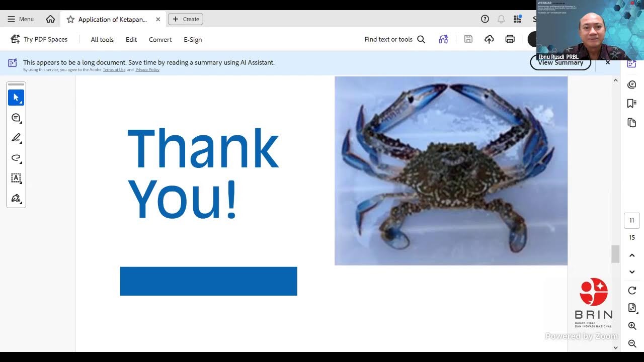644x362 pixels.
Task: Click the View Summary button
Action: point(560,63)
